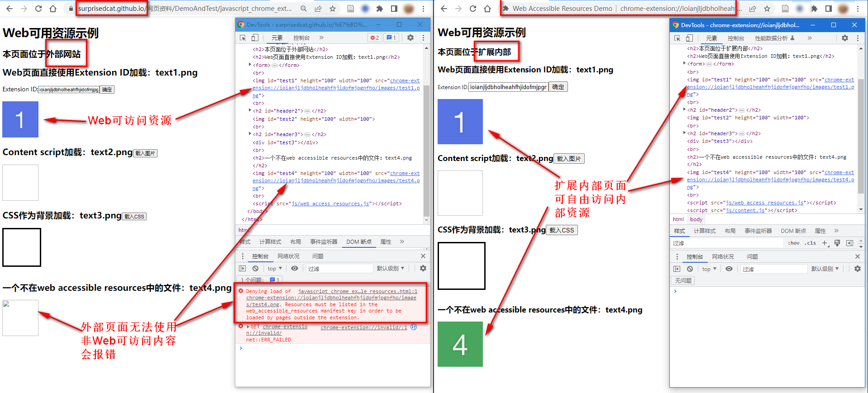Open js/content.js link in right DevTools
This screenshot has height=393, width=868.
coord(744,210)
